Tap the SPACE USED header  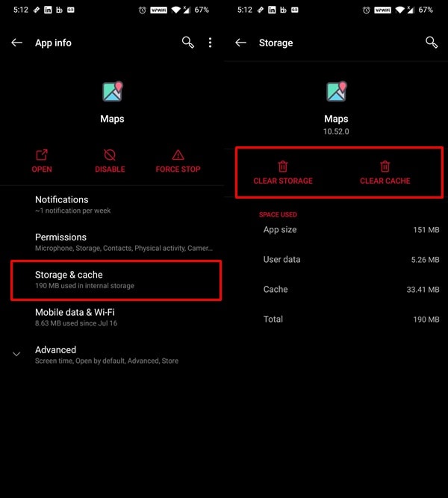[278, 215]
